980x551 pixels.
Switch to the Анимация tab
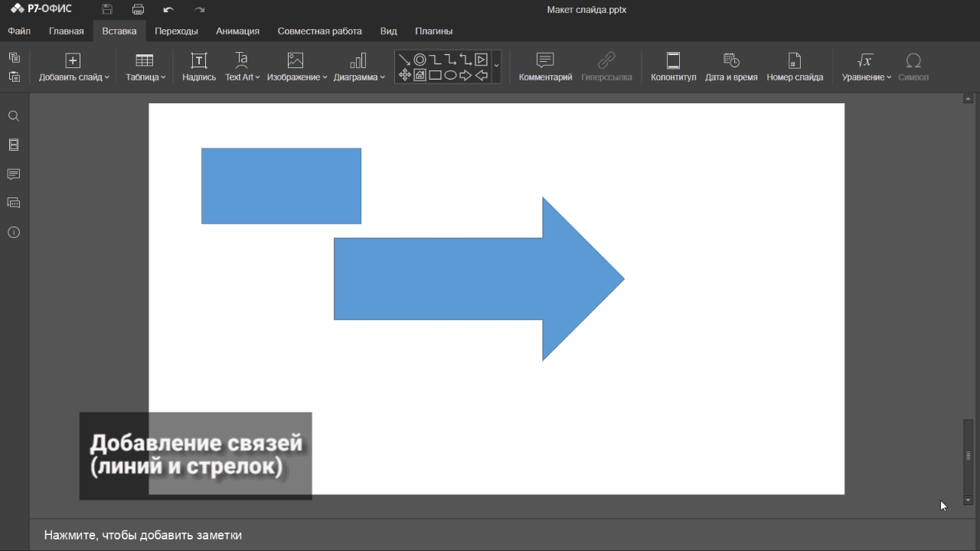tap(237, 31)
